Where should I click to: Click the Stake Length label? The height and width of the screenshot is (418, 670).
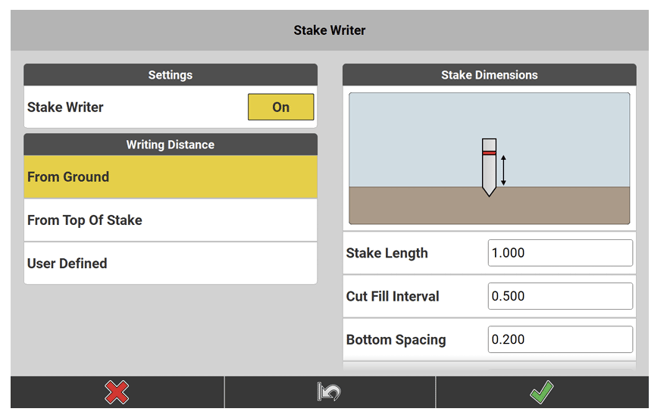coord(387,253)
